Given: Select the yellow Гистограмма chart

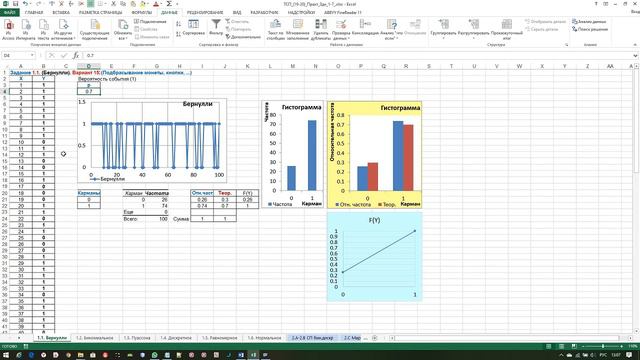Looking at the screenshot, I should point(374,155).
